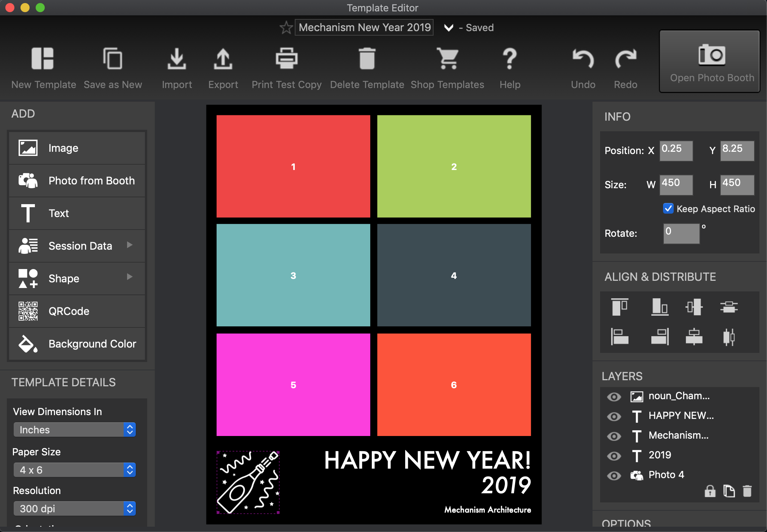Duplicate the selected layer icon

(729, 491)
